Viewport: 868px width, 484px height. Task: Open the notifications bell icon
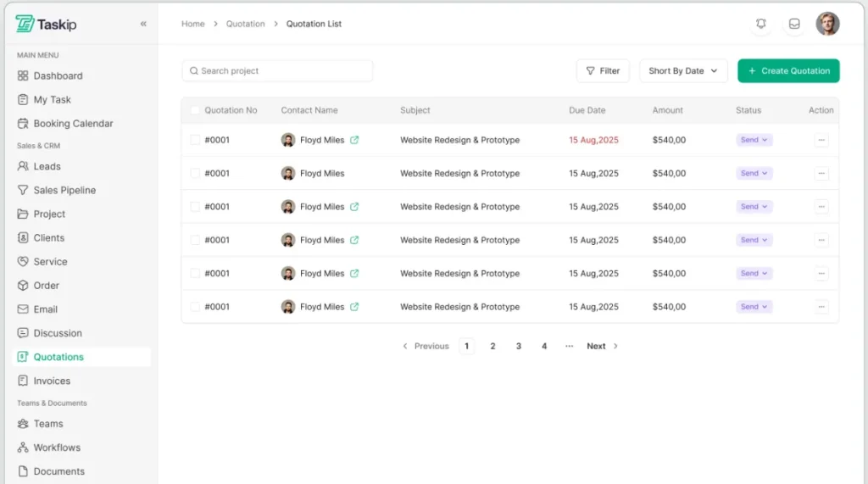pos(761,24)
